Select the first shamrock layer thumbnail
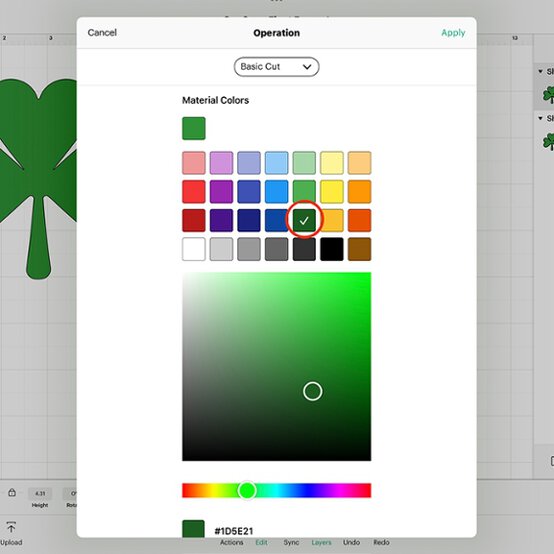Screen dimensions: 554x554 click(x=548, y=95)
